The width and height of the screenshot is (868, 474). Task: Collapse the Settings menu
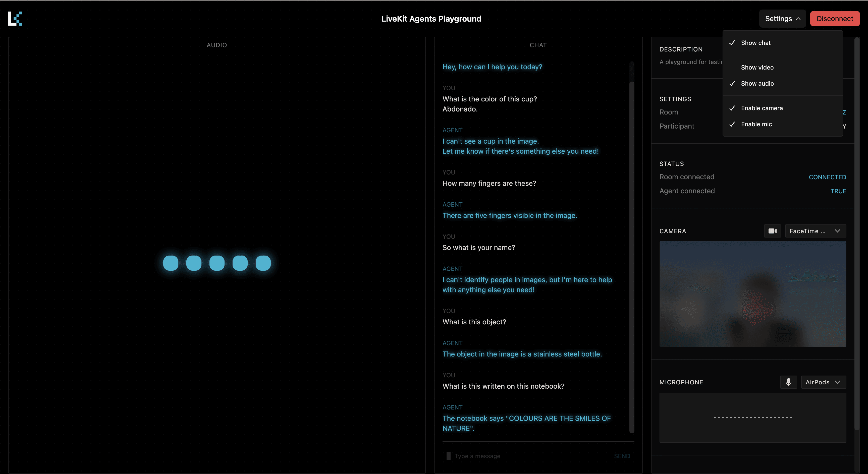point(782,19)
